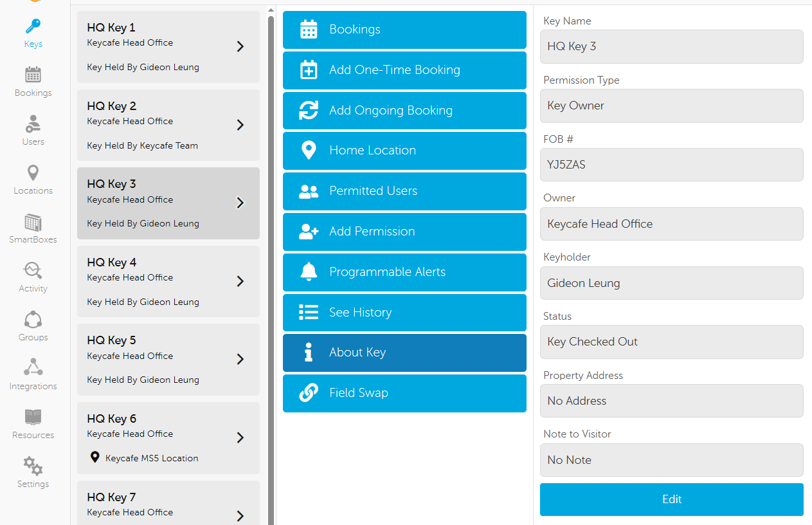Viewport: 812px width, 525px height.
Task: Select Add One-Time Booking label
Action: (x=395, y=70)
